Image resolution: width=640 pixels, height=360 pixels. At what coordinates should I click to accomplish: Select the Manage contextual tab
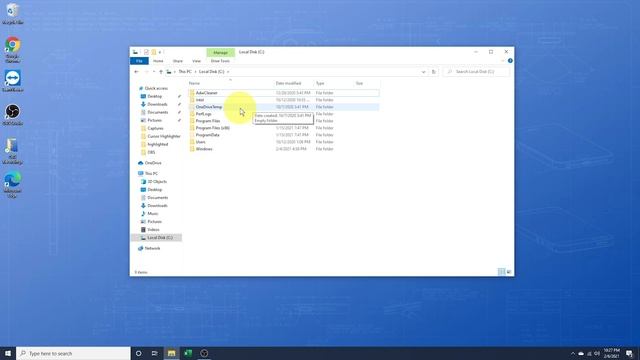click(220, 52)
